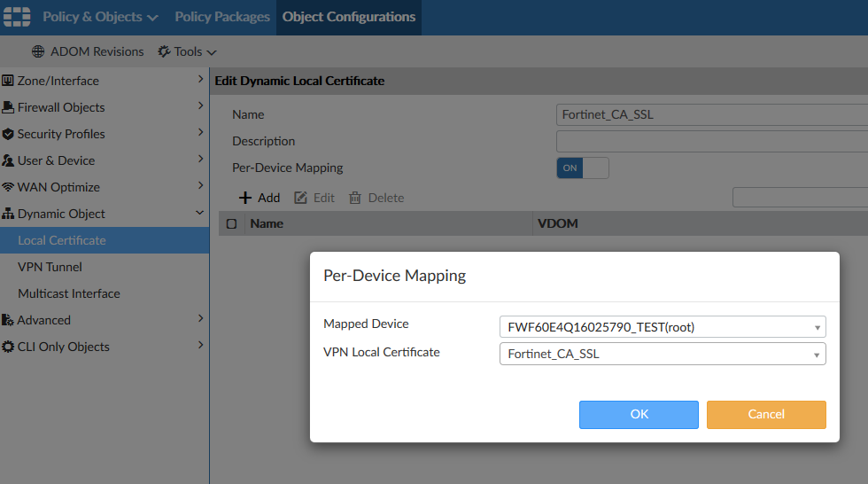Cancel the Per-Device Mapping dialog
Viewport: 868px width, 484px height.
[766, 414]
